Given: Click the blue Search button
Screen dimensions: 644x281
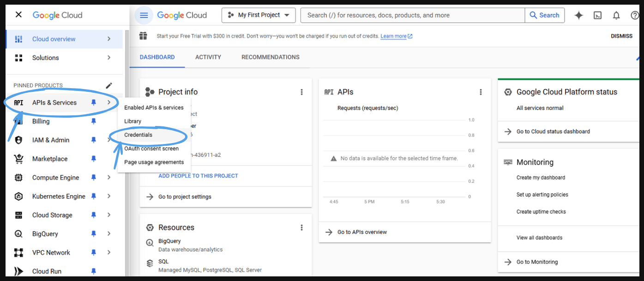Looking at the screenshot, I should pos(544,15).
